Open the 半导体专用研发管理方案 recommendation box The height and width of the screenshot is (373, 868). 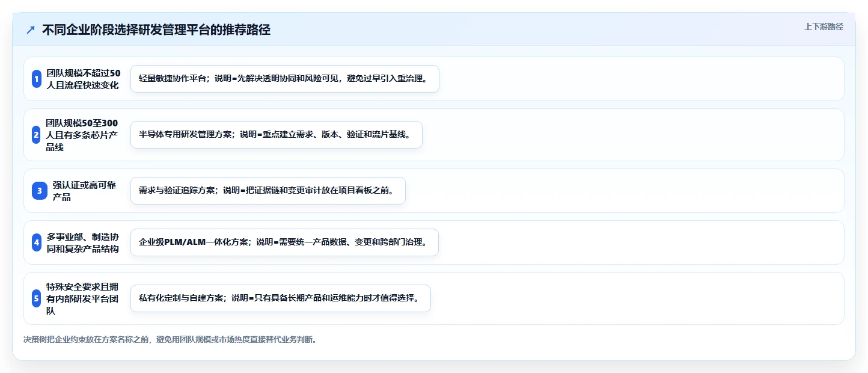(x=277, y=135)
